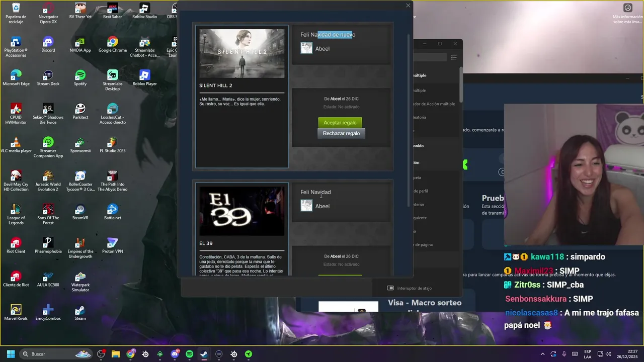Open File Explorer from the taskbar

[116, 354]
